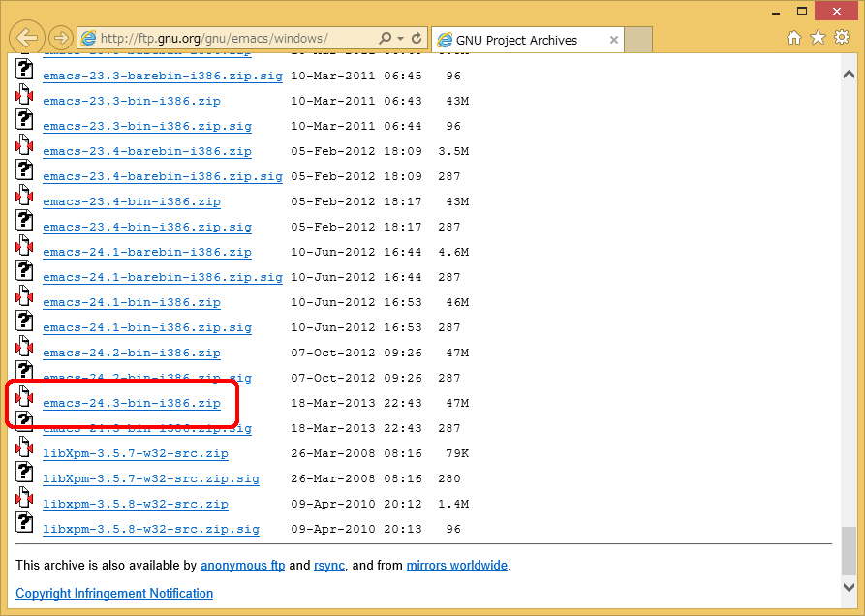Click the 1.4M size of libxpm-3.5.8-w32-src.zip
Viewport: 865px width, 616px height.
point(453,504)
